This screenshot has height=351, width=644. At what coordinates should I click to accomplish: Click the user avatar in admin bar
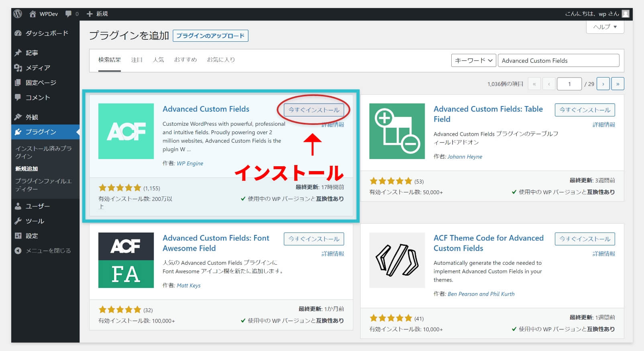point(626,14)
